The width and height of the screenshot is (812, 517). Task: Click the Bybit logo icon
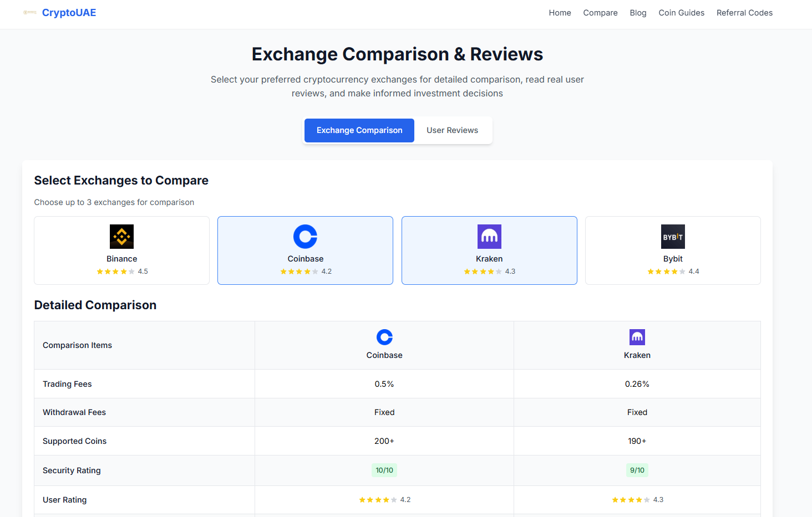pos(673,236)
